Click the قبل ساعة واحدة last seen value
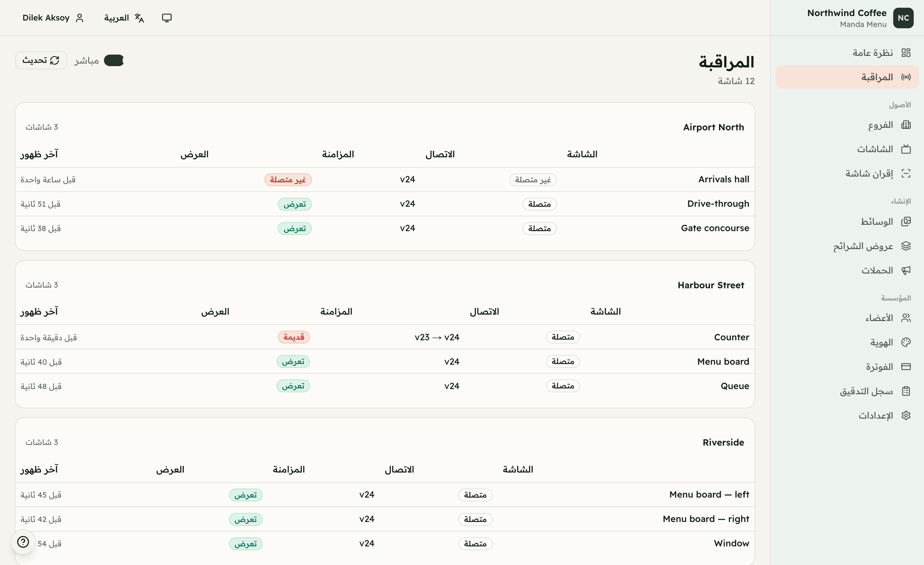Image resolution: width=924 pixels, height=565 pixels. [48, 180]
